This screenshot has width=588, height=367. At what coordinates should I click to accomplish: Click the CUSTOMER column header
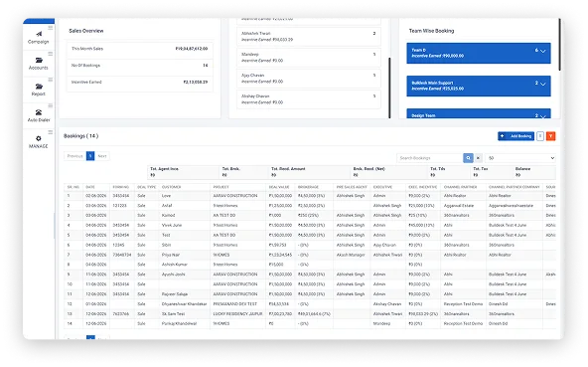[x=172, y=187]
